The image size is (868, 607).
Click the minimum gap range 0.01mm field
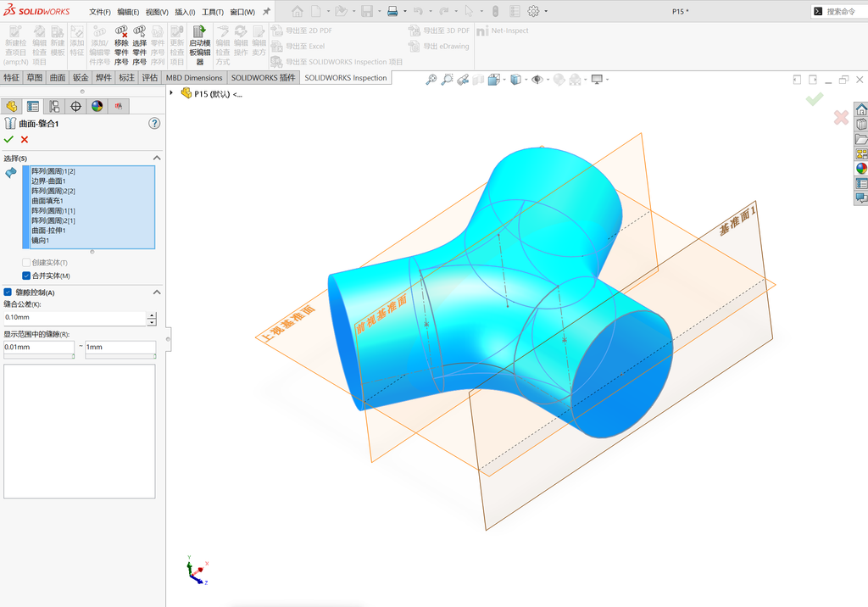(x=39, y=348)
